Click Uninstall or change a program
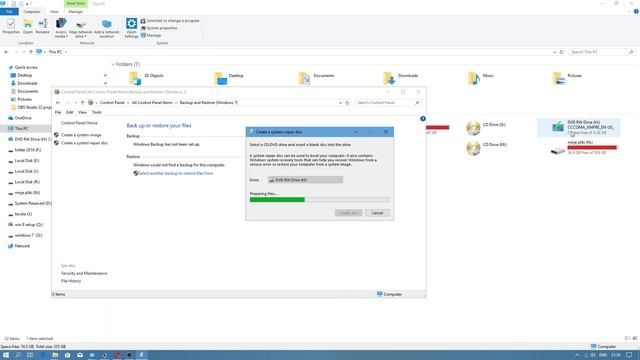The width and height of the screenshot is (640, 360). 170,20
